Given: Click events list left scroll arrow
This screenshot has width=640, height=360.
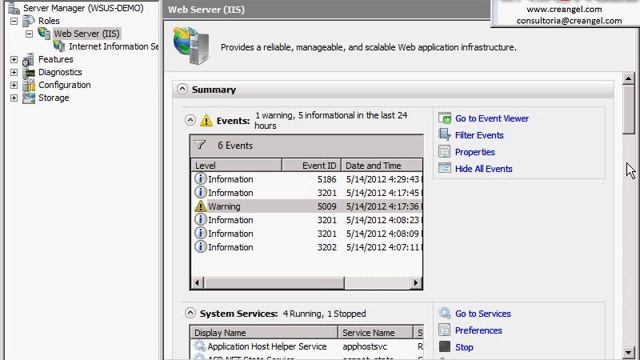Looking at the screenshot, I should (x=198, y=282).
